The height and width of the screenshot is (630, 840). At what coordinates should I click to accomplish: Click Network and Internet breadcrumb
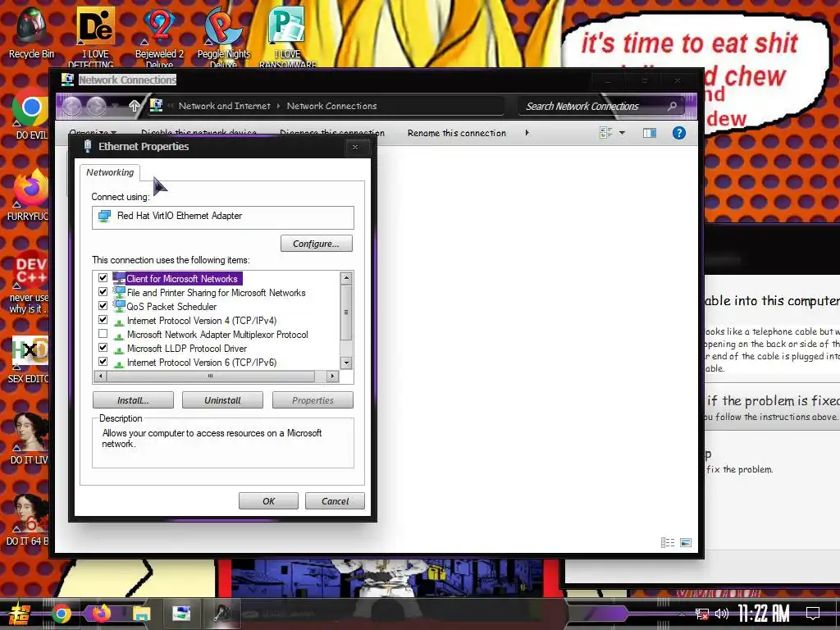click(x=225, y=106)
